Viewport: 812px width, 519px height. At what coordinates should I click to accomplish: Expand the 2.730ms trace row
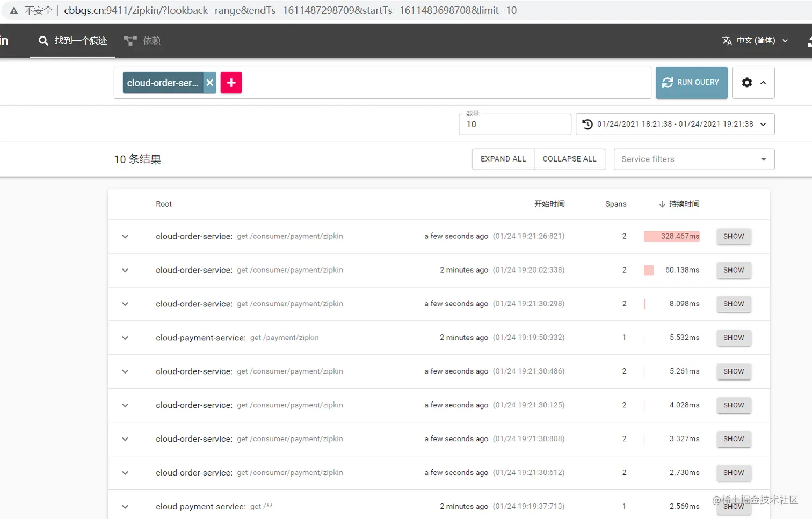(125, 473)
